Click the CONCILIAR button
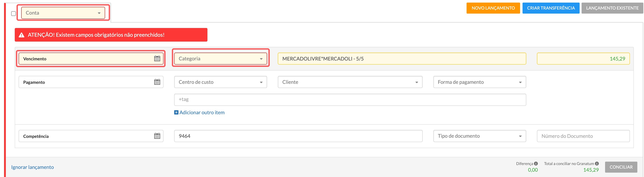 click(x=621, y=167)
